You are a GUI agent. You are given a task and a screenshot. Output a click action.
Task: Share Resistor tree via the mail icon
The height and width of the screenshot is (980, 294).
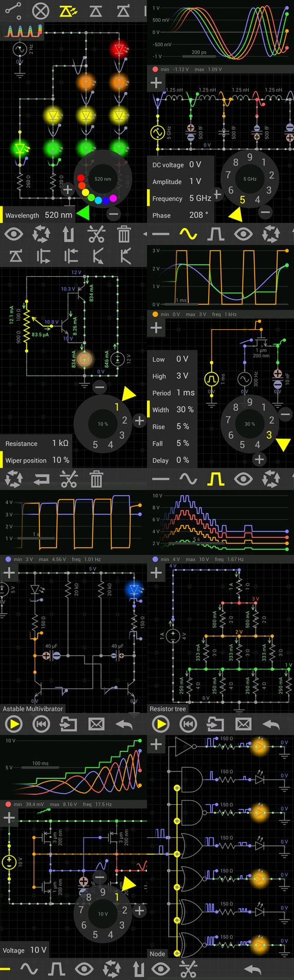(243, 724)
